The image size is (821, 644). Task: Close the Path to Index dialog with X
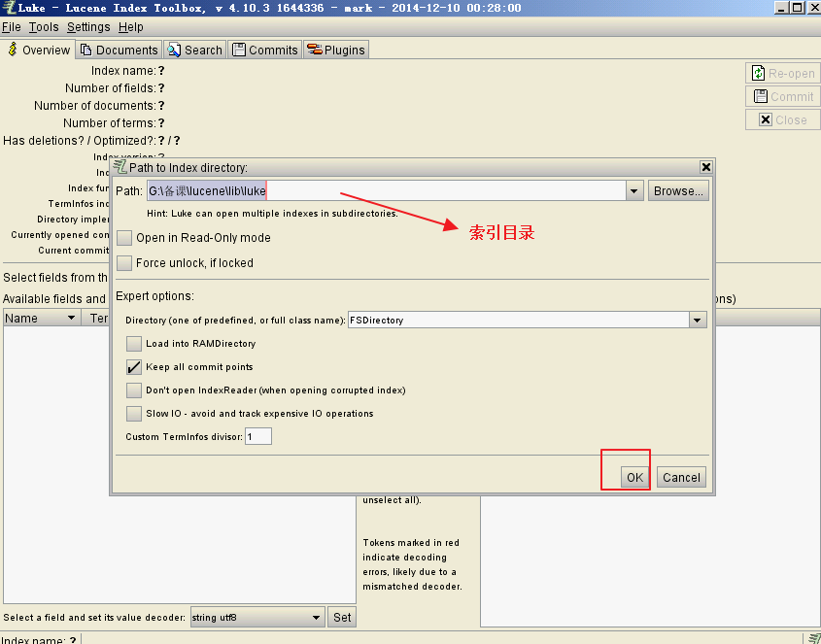pos(705,167)
